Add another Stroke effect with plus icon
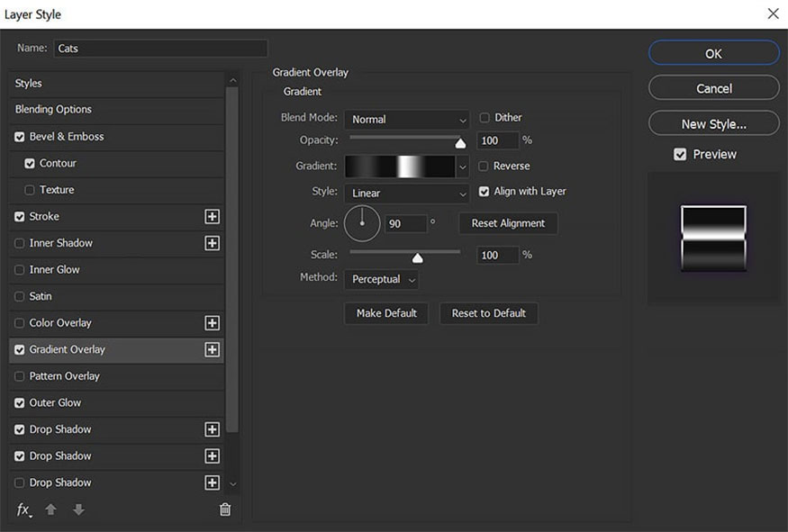788x532 pixels. click(212, 217)
